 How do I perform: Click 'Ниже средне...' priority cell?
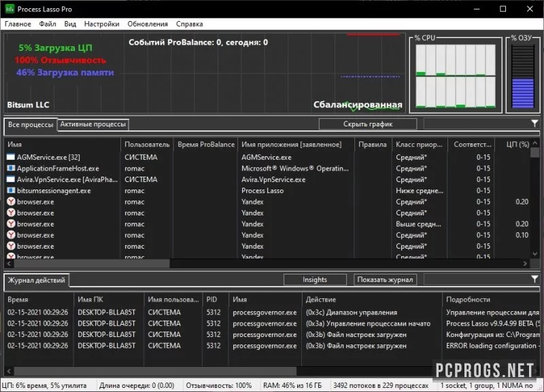(x=420, y=191)
